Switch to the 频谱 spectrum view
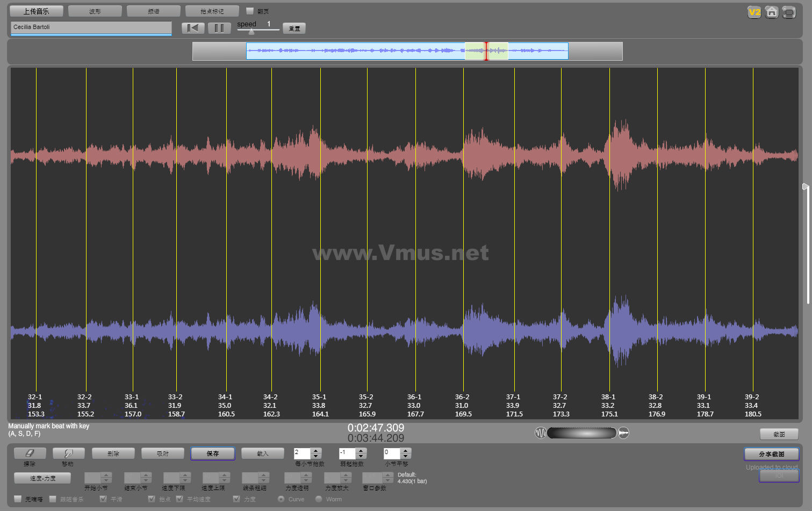 (154, 11)
